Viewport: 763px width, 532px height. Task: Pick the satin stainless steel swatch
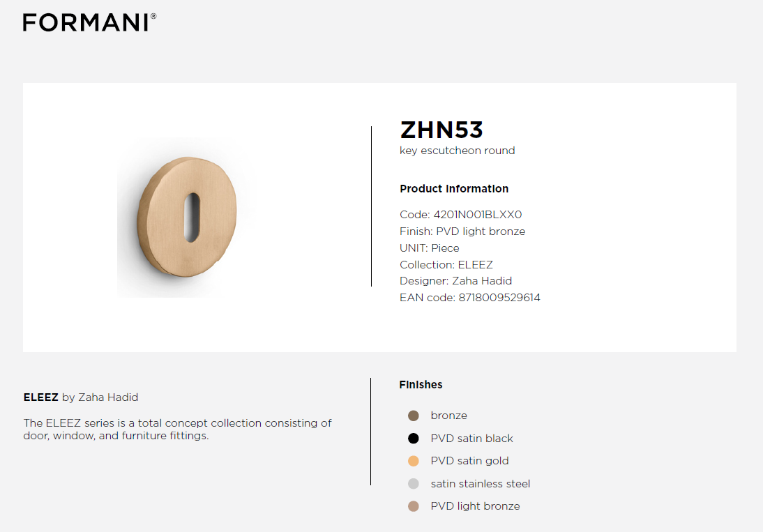414,484
